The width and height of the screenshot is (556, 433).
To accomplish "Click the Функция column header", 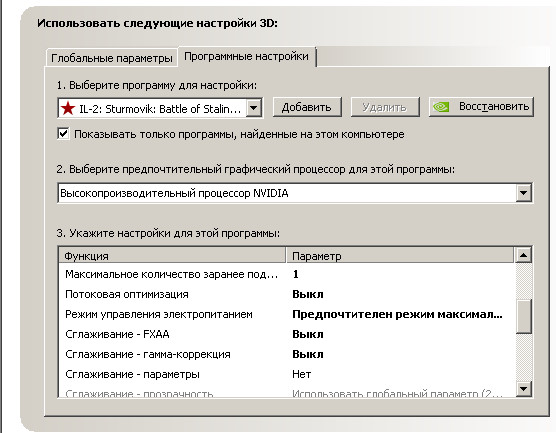I will point(172,256).
